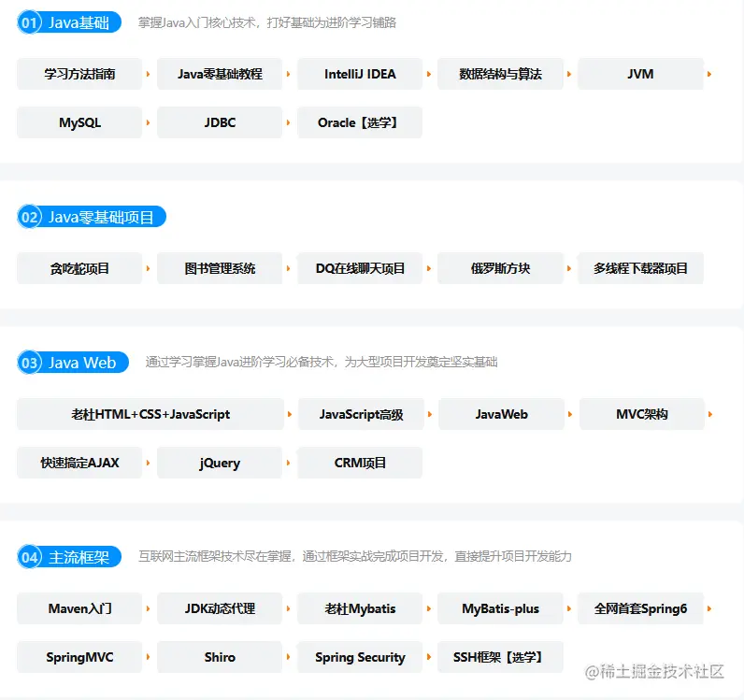Click orange arrow after 数据结构与算法
The width and height of the screenshot is (744, 700).
coord(569,74)
